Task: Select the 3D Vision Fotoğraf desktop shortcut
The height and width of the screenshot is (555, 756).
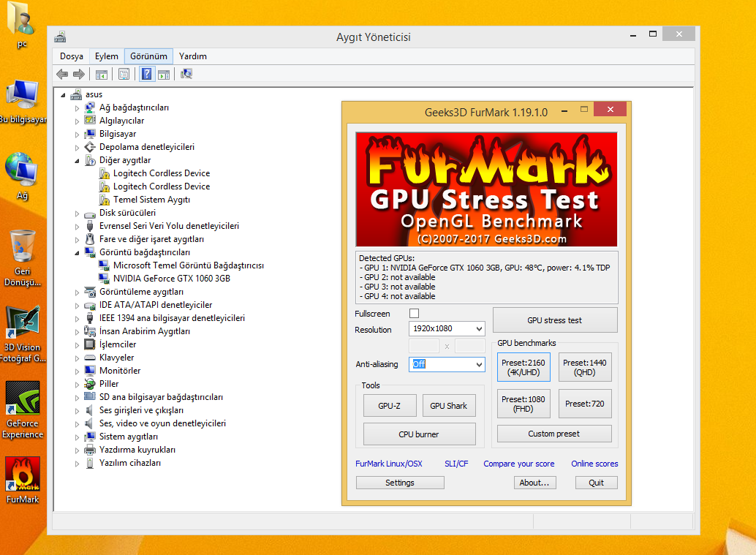Action: (x=22, y=334)
